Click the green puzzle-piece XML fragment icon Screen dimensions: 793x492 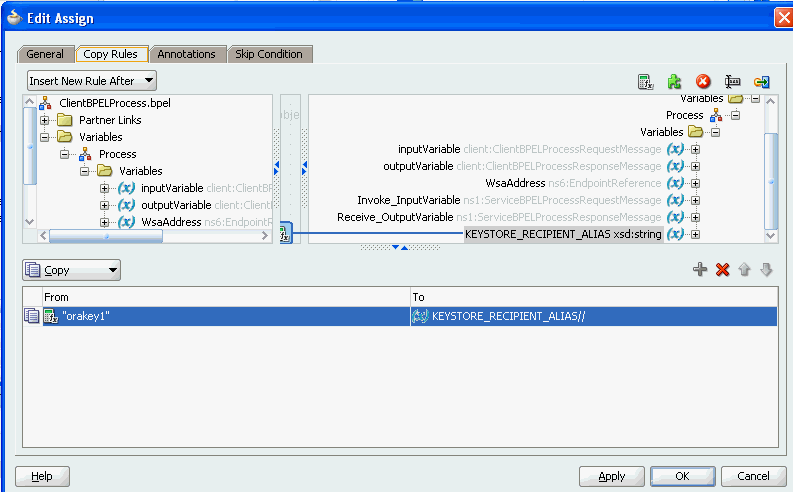[x=674, y=81]
